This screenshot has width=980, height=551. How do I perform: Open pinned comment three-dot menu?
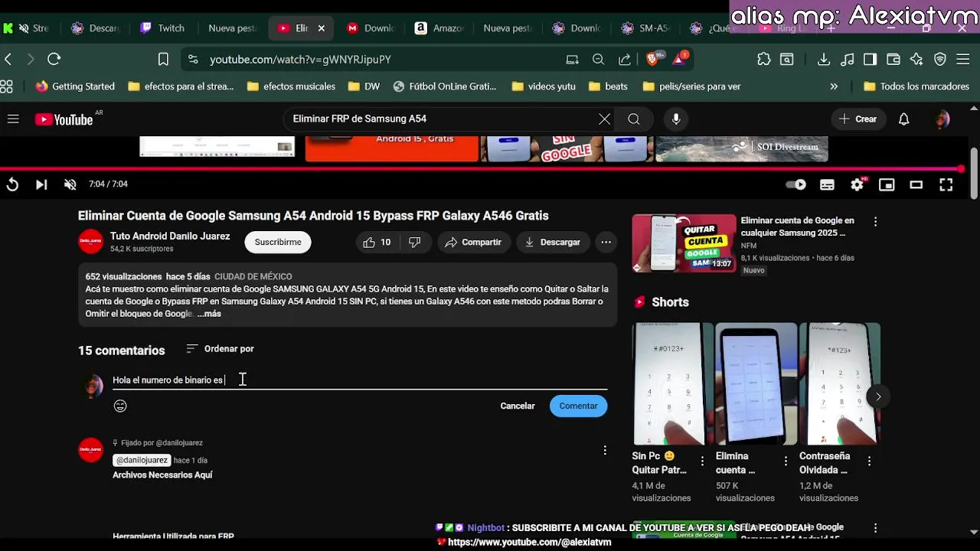click(605, 450)
